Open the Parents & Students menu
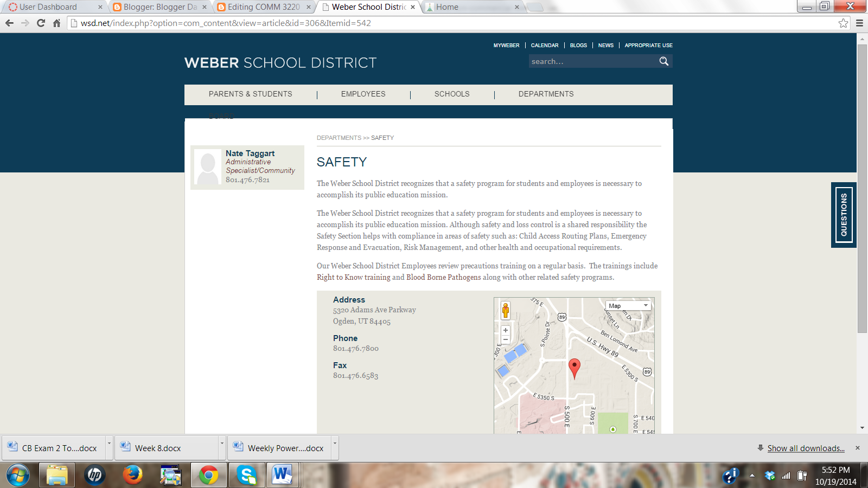Screen dimensions: 868x488 pos(250,94)
